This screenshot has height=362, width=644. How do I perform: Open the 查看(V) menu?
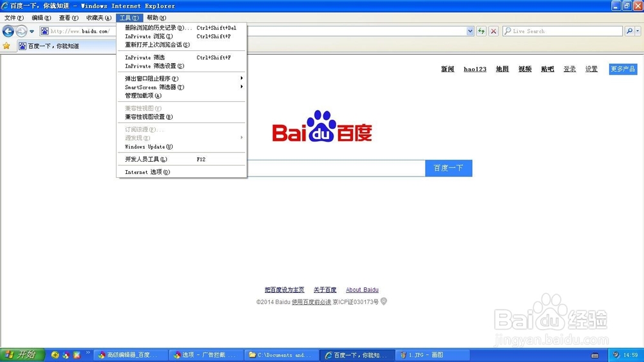coord(68,17)
